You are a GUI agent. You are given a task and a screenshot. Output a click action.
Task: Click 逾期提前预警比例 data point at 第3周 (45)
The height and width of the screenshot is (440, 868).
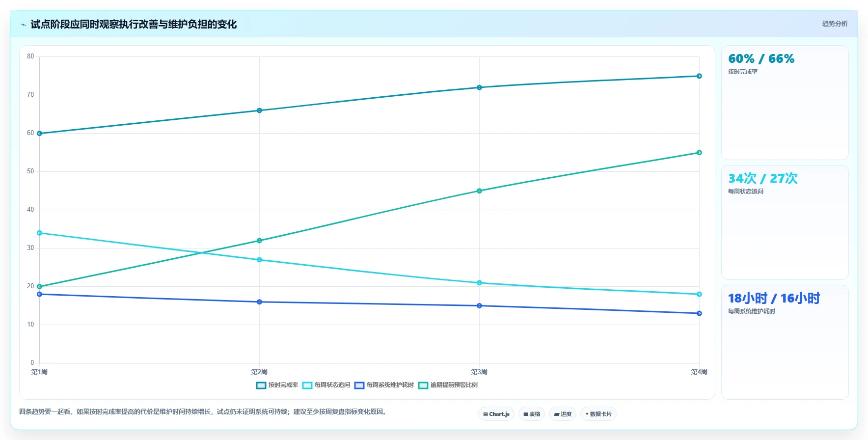[480, 191]
